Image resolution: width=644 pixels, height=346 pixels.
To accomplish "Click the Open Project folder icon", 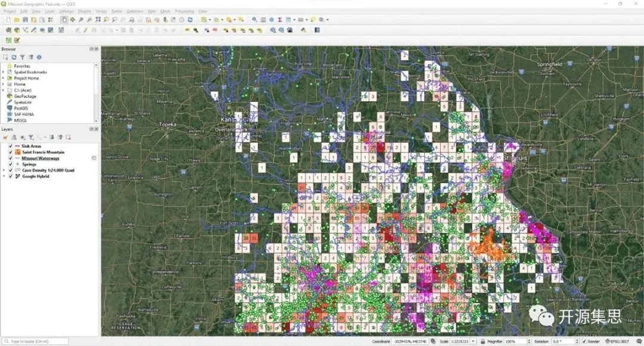I will [17, 20].
